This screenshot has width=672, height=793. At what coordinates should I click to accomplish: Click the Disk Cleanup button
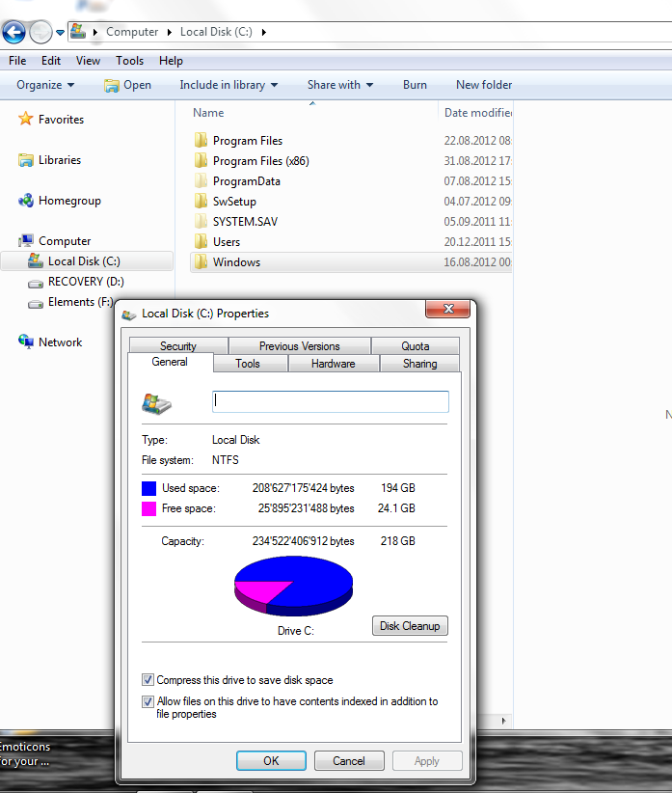(x=410, y=625)
